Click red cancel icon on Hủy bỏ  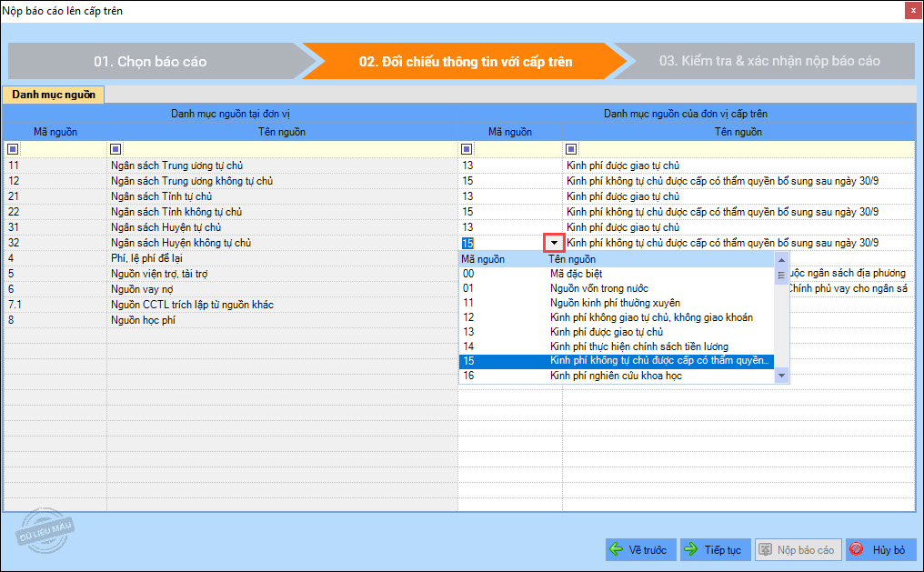tap(857, 549)
